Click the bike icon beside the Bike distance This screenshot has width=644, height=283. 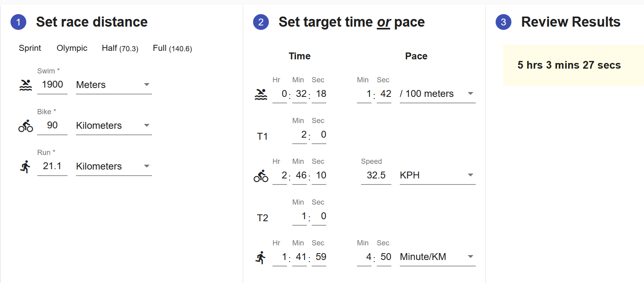tap(25, 126)
